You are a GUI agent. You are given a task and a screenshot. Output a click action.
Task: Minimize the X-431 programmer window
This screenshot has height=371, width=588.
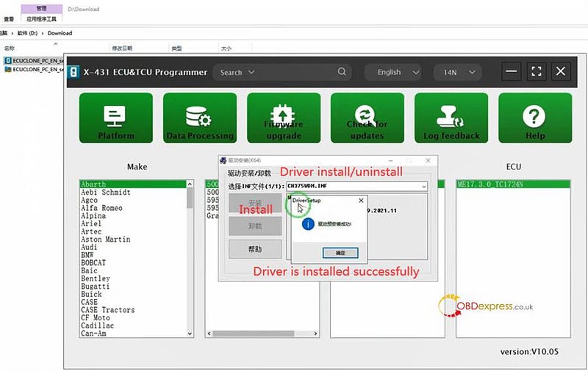511,71
